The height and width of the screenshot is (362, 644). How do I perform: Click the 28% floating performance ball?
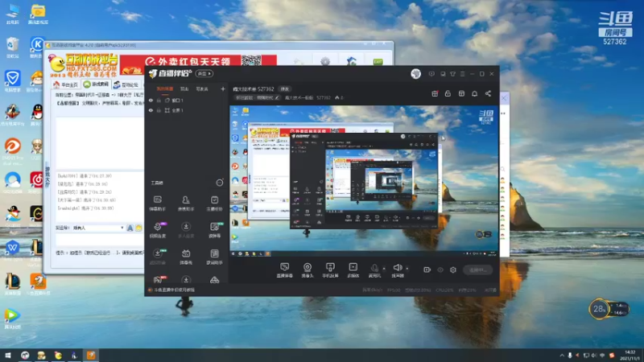599,309
